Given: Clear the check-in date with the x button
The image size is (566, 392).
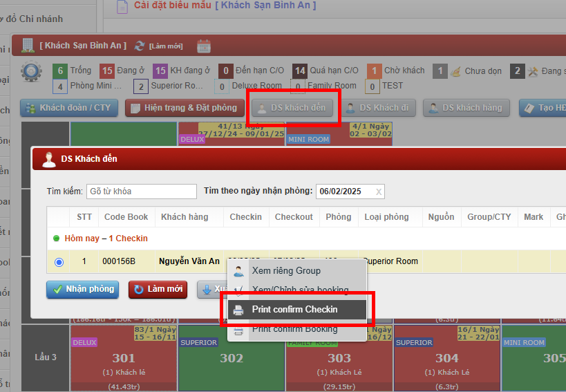Looking at the screenshot, I should [x=378, y=192].
